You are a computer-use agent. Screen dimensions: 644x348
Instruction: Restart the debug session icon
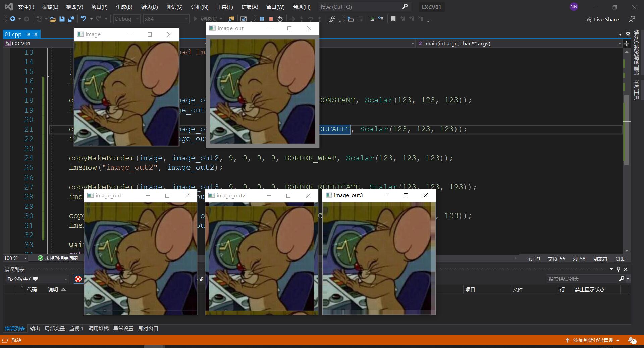click(x=280, y=19)
